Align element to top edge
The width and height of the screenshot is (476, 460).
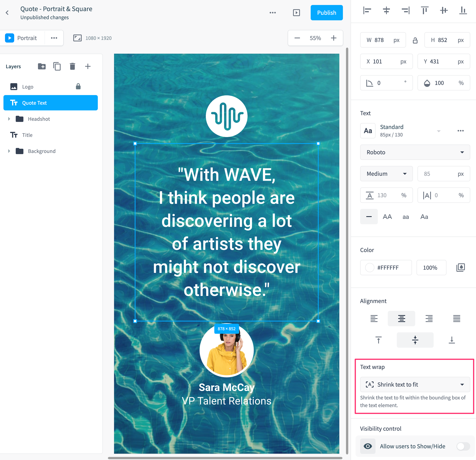tap(425, 10)
